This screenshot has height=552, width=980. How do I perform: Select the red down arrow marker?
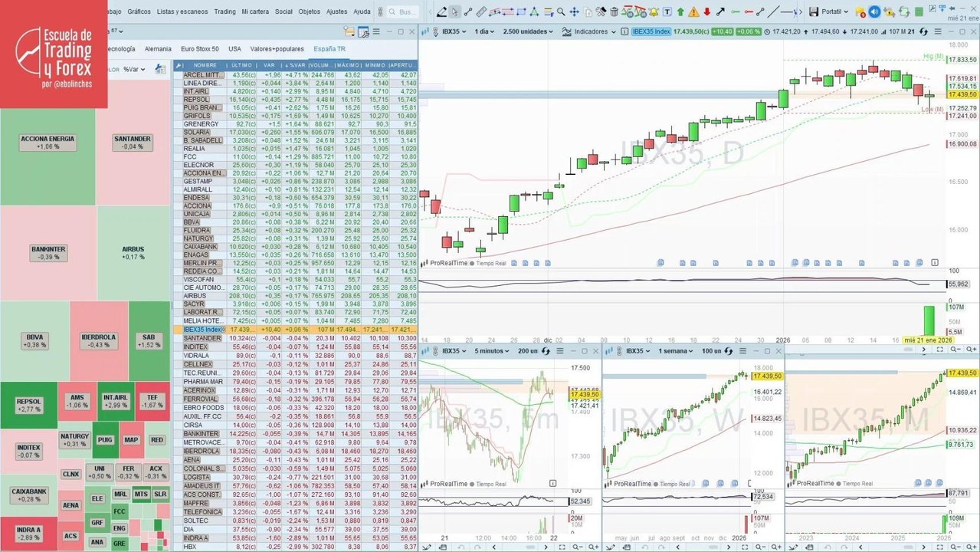pos(707,11)
